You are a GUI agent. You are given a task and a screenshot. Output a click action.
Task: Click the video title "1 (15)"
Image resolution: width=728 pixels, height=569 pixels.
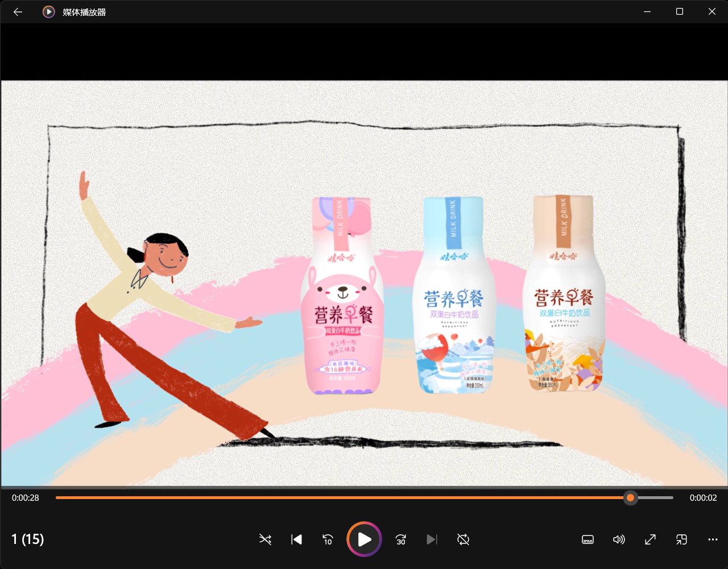(28, 539)
